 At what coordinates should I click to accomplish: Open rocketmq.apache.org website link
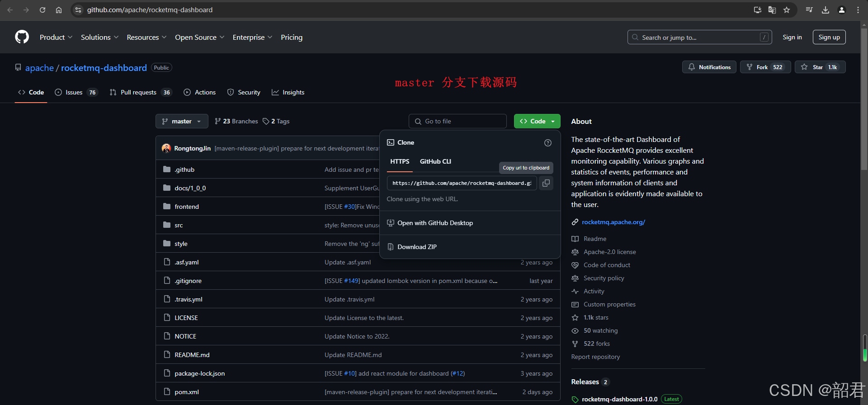[x=613, y=222]
